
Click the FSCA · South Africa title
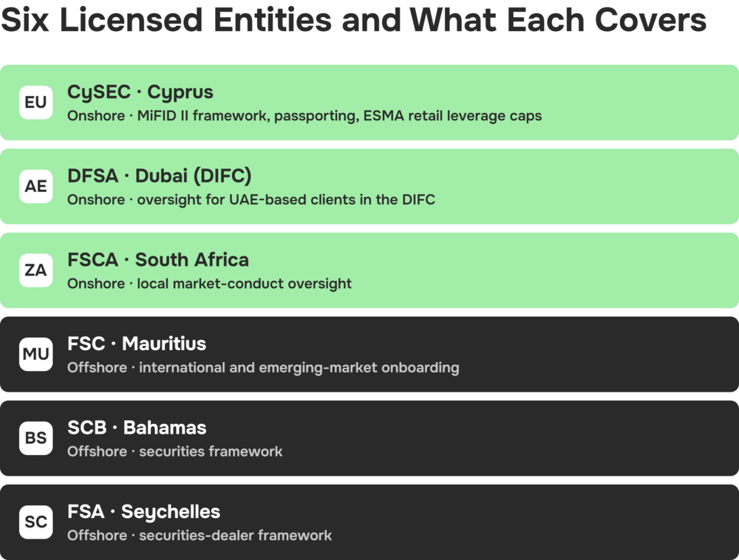tap(158, 259)
